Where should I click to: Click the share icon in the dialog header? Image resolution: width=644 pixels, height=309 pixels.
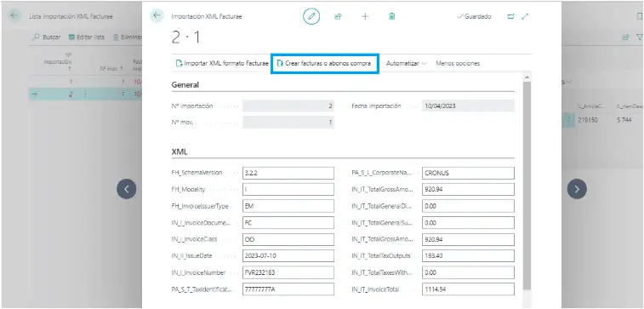pos(338,16)
